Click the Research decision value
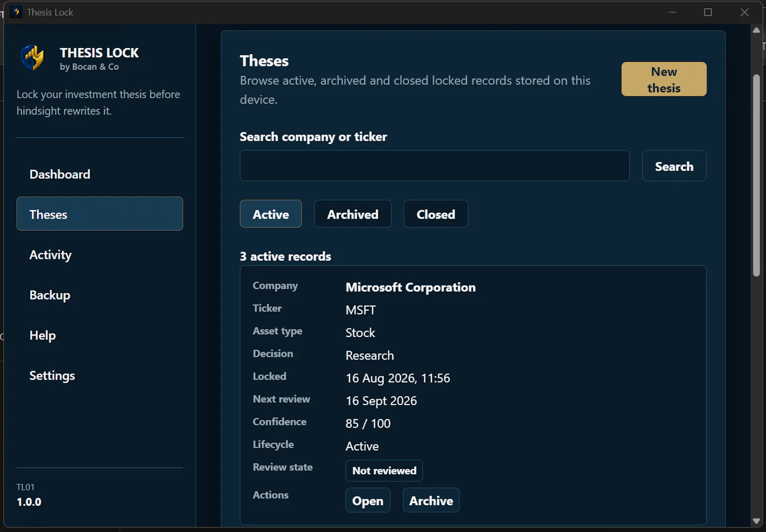The width and height of the screenshot is (766, 532). [370, 356]
